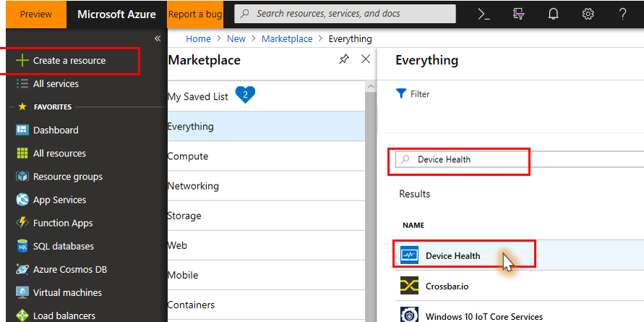644x322 pixels.
Task: Click the Marketplace search field
Action: coord(463,160)
